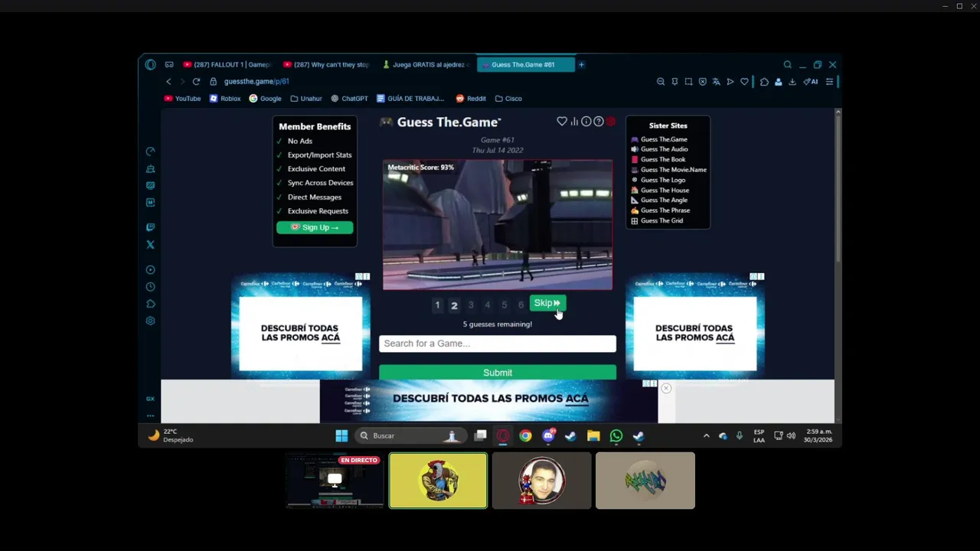Open Cisco bookmarks folder
This screenshot has height=551, width=980.
(x=508, y=98)
